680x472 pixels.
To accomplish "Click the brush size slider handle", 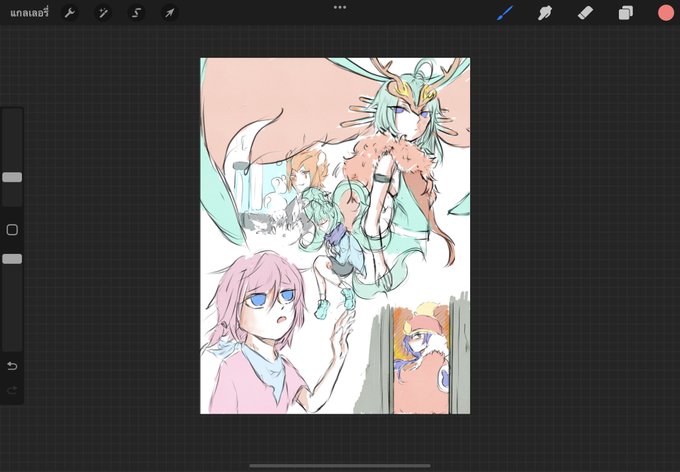I will 12,177.
